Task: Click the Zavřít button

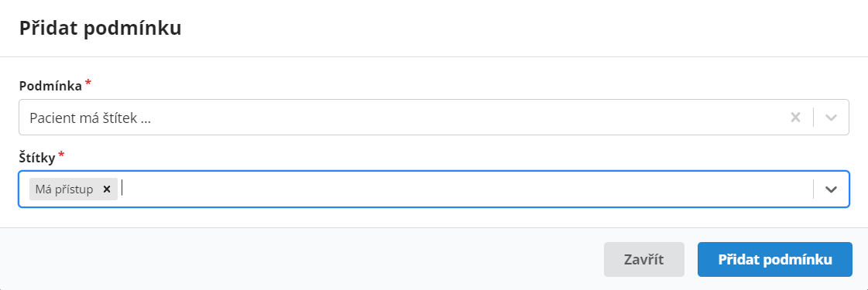Action: [x=643, y=260]
